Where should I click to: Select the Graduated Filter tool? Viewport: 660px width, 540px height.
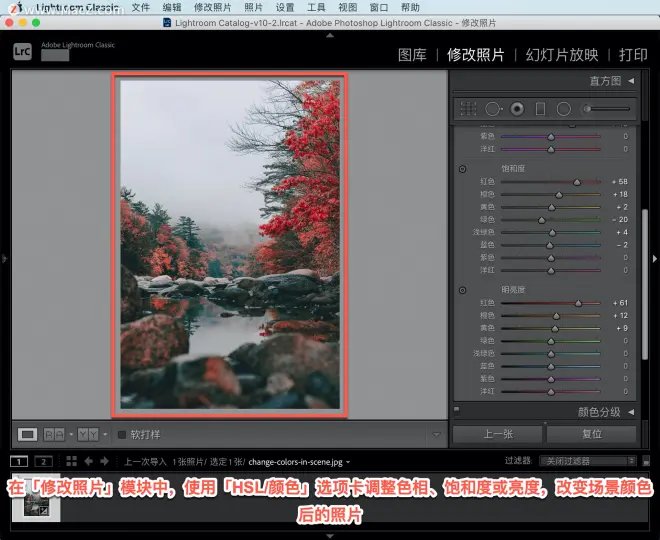coord(540,109)
